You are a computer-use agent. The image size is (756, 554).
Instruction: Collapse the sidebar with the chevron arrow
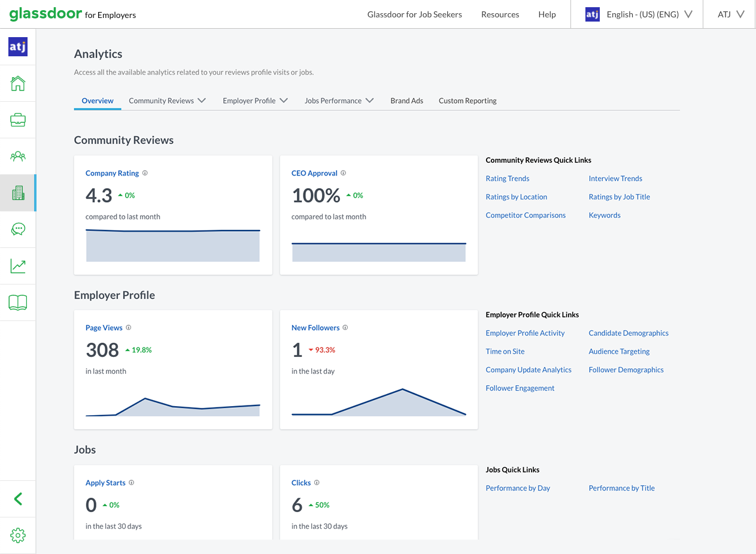click(x=18, y=499)
